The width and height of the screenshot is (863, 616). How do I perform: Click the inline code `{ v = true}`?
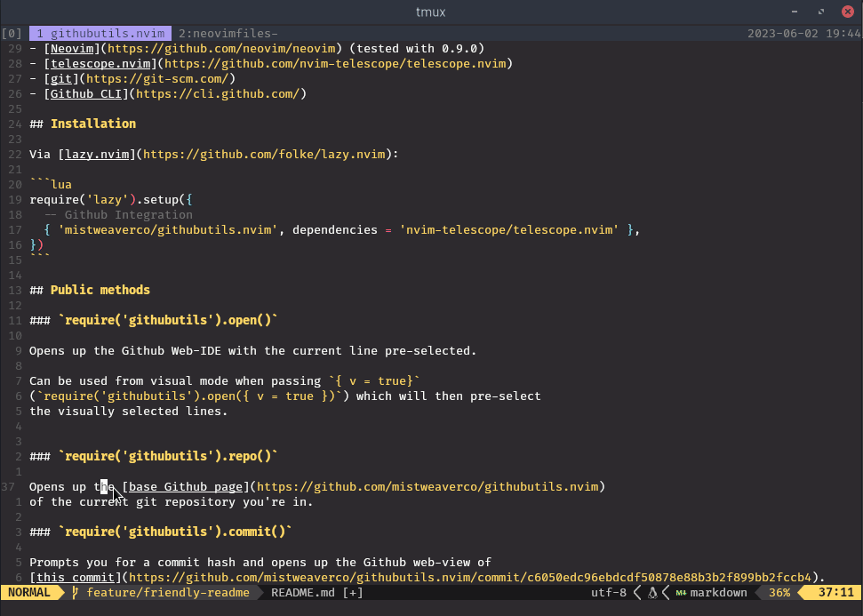[374, 381]
